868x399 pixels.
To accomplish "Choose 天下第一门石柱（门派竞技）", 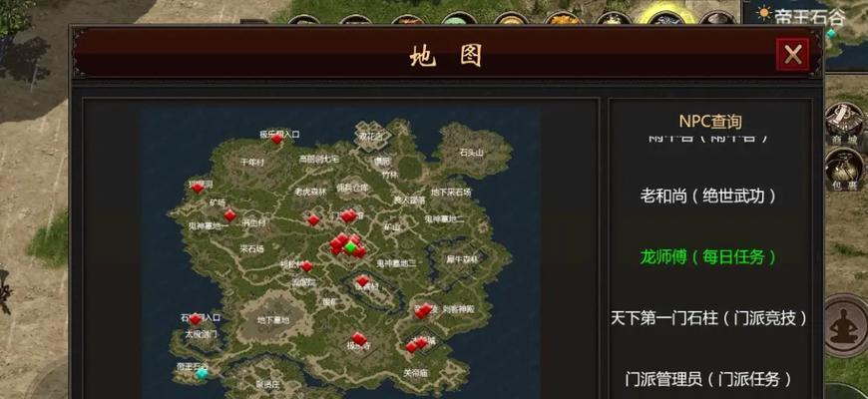I will [x=708, y=318].
